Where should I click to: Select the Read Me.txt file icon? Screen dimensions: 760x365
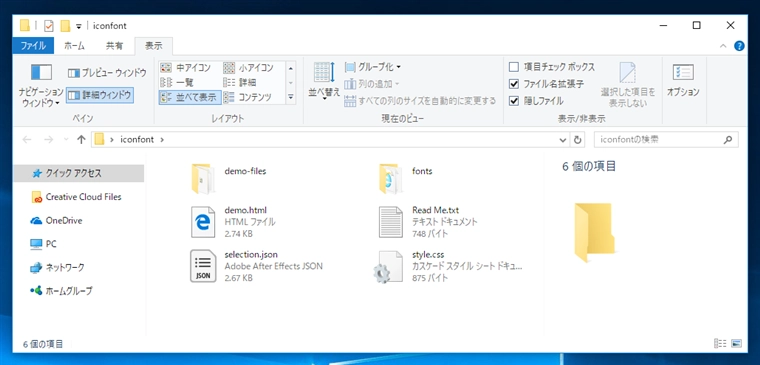(x=390, y=222)
